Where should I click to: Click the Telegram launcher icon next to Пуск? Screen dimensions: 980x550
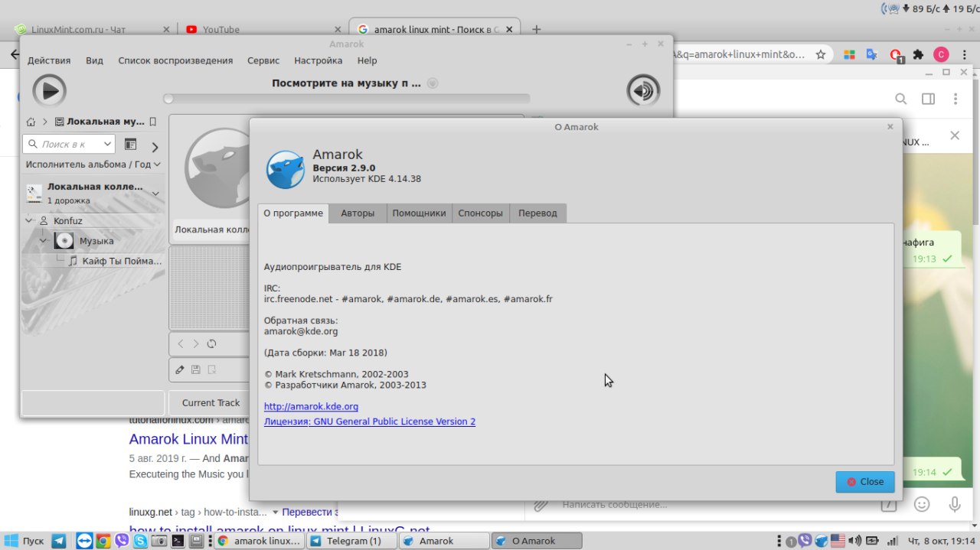(59, 541)
